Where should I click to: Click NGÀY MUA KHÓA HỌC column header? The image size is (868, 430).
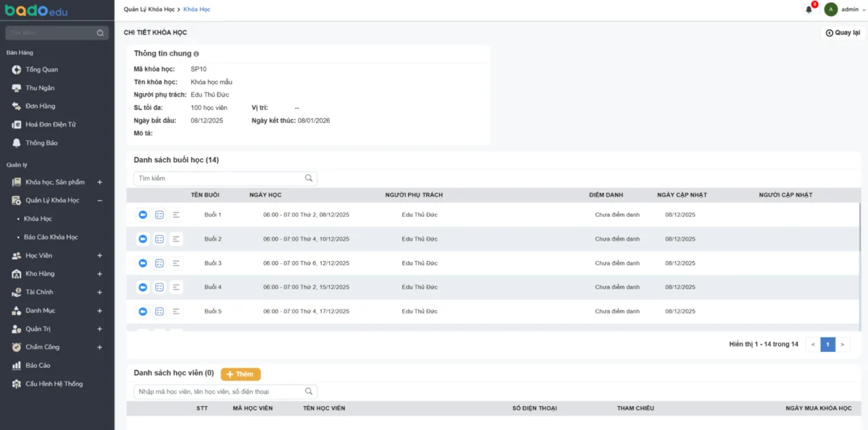pos(818,408)
